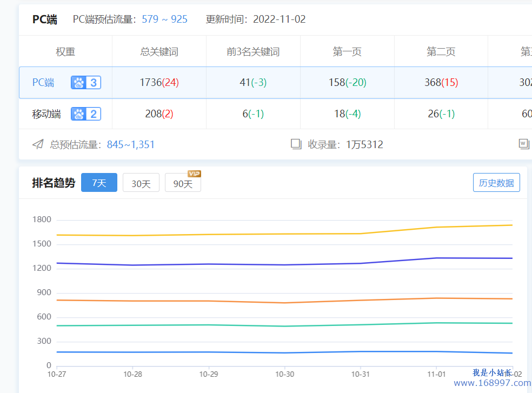The width and height of the screenshot is (532, 393).
Task: Click the 1800 label on the chart axis
Action: click(42, 219)
